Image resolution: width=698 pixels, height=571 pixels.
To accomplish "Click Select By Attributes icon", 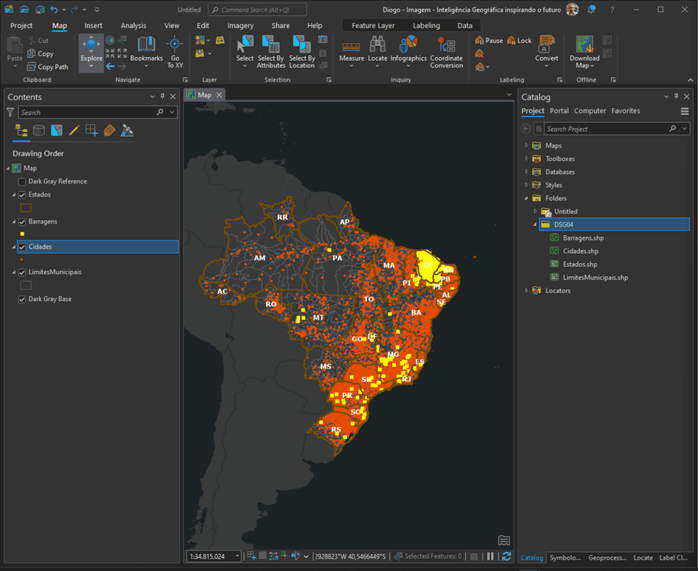I will (x=271, y=47).
